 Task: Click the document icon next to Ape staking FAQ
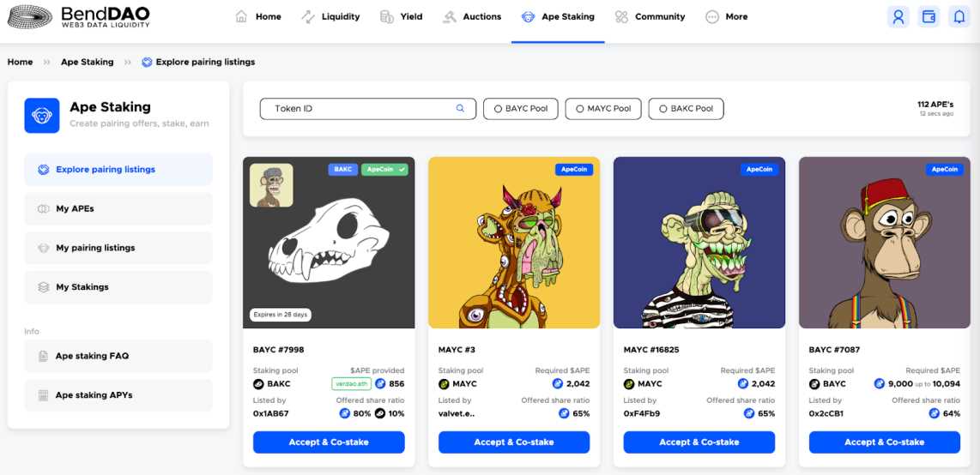point(43,356)
